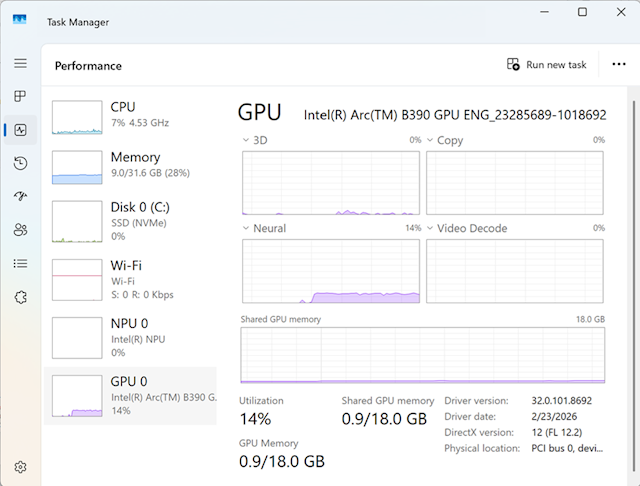The image size is (640, 486).
Task: Click the Run new task icon
Action: tap(513, 64)
